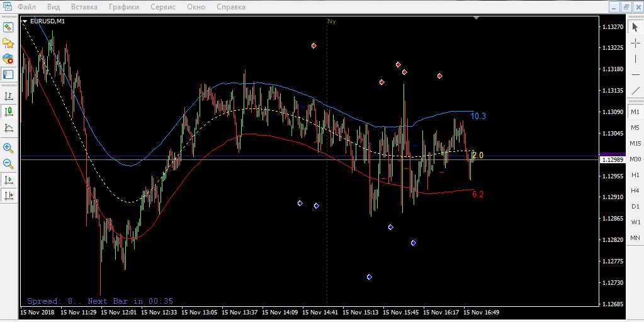
Task: Select the Trendline drawing tool
Action: (635, 90)
